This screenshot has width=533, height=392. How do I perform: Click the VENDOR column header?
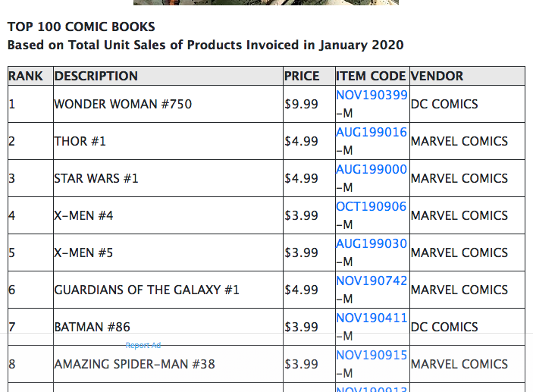click(437, 76)
